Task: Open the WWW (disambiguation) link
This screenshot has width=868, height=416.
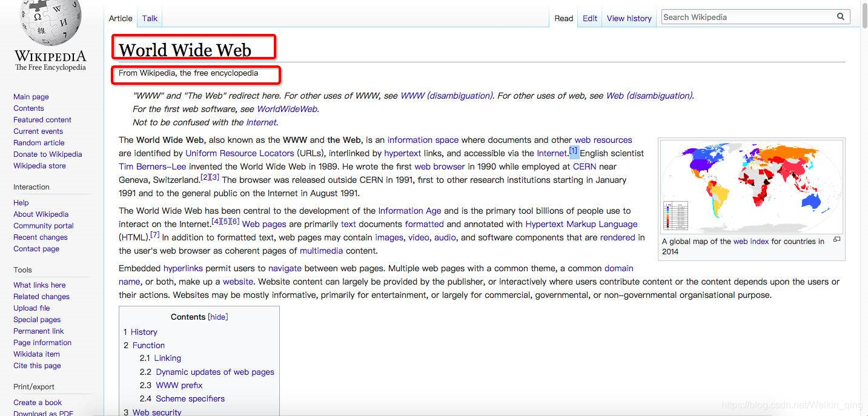Action: [x=446, y=96]
